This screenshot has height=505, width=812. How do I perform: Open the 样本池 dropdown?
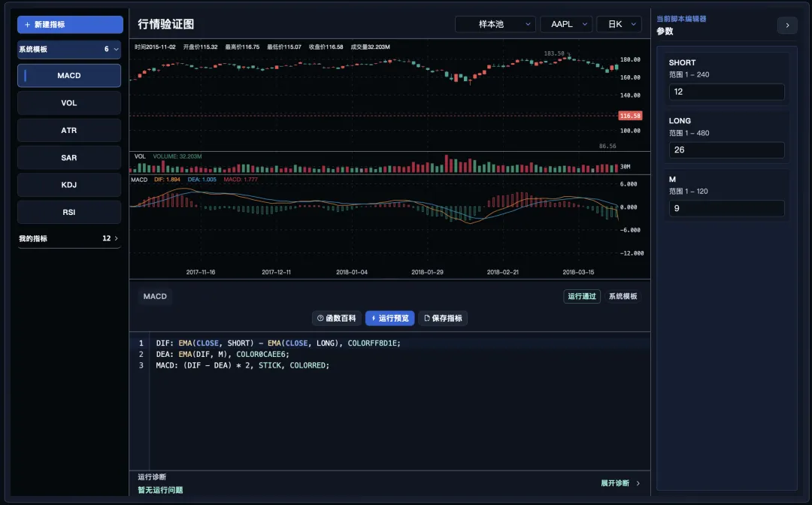click(x=495, y=24)
